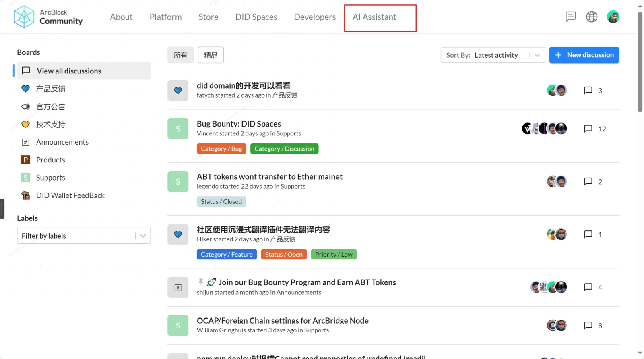Open 'OCAP/Foreign Chain settings for ArcBridge Node'

(x=283, y=321)
